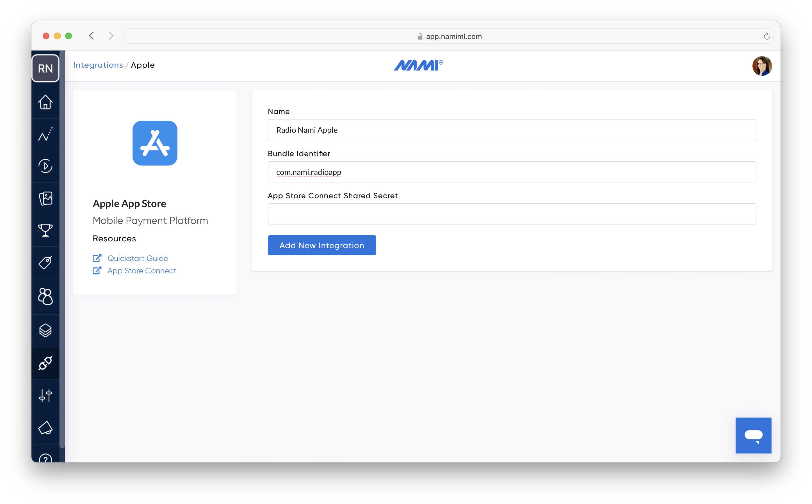Click the Add New Integration button
The width and height of the screenshot is (812, 504).
coord(321,245)
